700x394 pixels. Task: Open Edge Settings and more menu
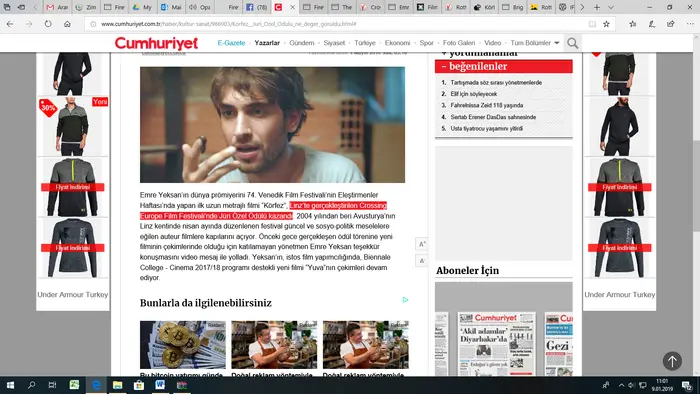(690, 24)
